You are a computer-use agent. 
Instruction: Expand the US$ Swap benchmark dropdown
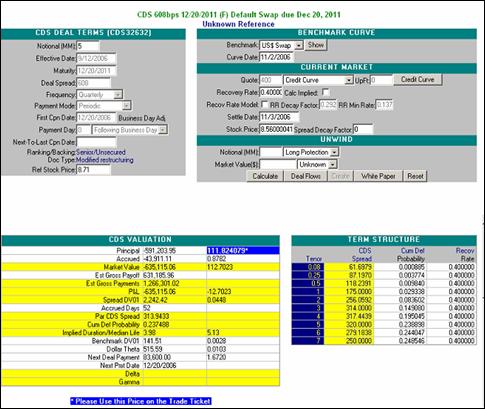point(299,45)
